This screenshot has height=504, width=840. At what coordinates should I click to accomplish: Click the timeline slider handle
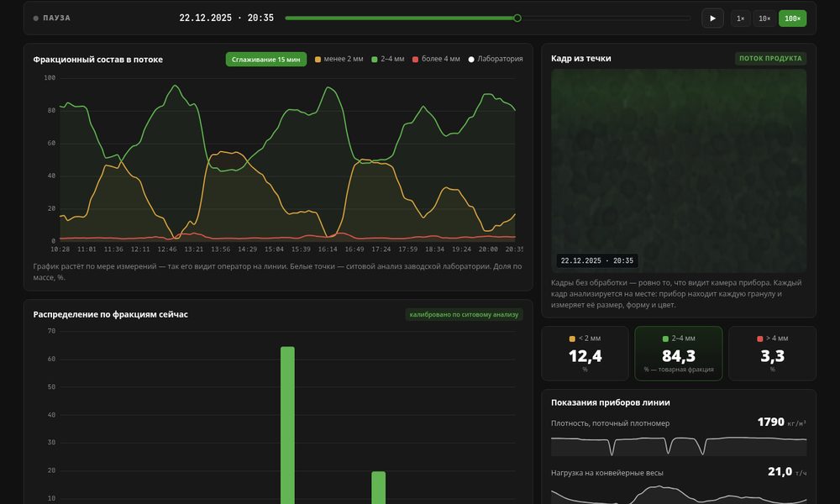tap(517, 18)
